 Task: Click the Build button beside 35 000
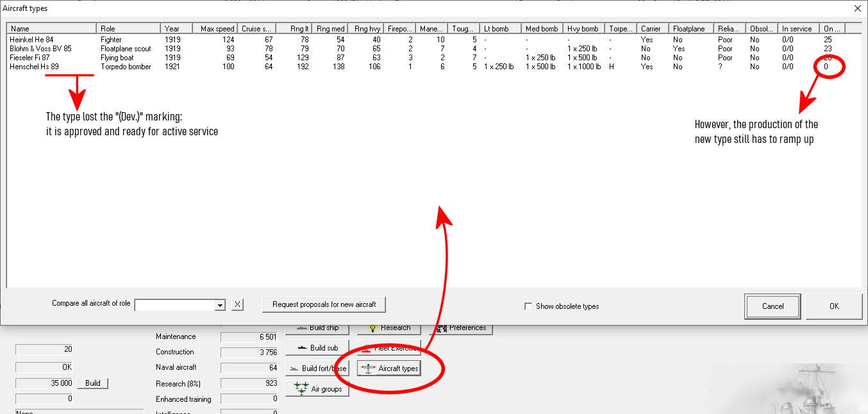click(x=93, y=383)
